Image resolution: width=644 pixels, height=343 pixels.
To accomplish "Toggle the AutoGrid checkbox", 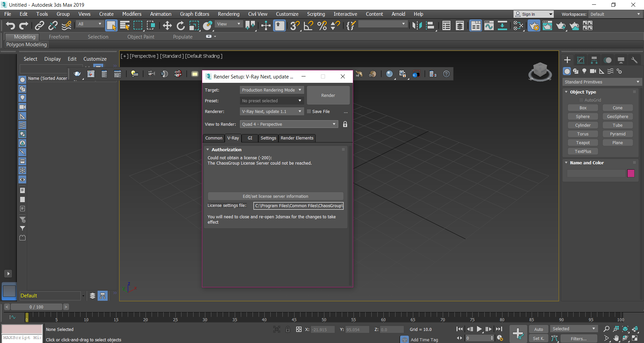I will [581, 100].
